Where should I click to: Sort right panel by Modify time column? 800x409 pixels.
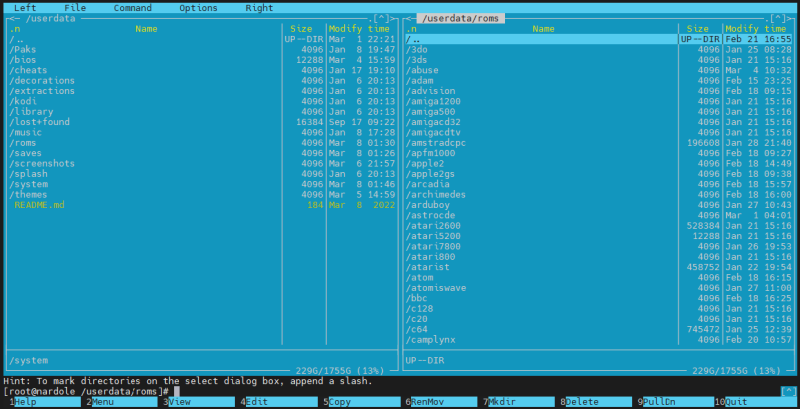pyautogui.click(x=756, y=29)
